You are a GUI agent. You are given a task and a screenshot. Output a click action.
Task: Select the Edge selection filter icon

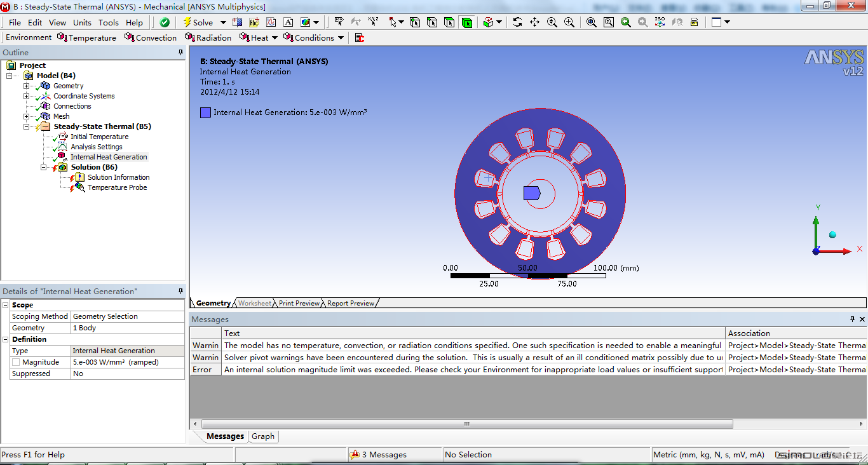(x=432, y=22)
